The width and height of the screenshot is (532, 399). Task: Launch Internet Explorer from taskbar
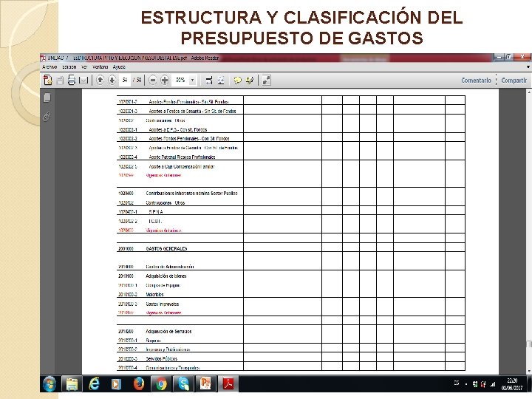94,384
